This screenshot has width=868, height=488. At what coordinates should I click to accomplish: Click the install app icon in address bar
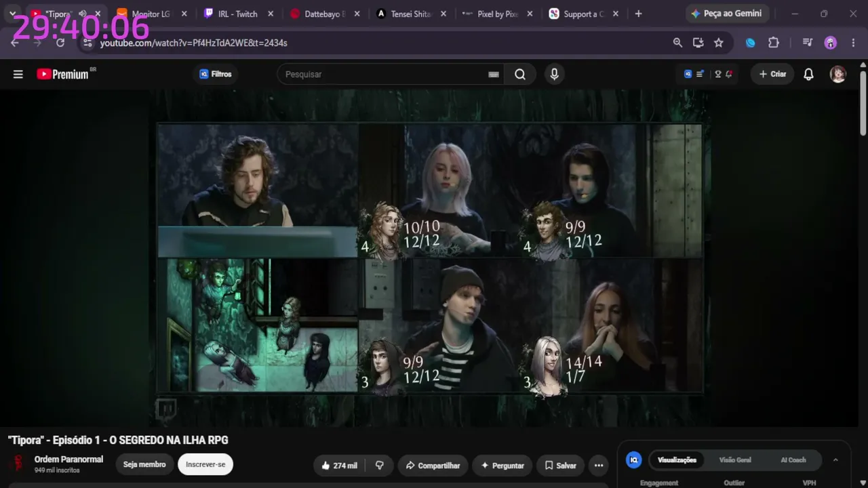point(698,43)
